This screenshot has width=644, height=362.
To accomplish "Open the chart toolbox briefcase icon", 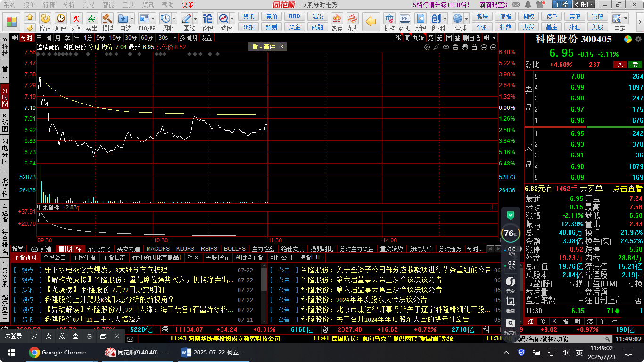I will click(455, 47).
